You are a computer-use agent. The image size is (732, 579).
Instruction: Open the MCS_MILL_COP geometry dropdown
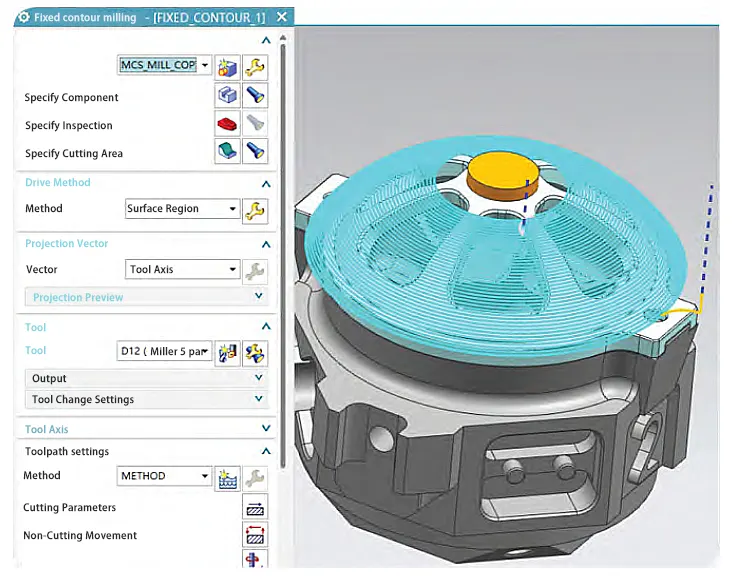pos(205,65)
